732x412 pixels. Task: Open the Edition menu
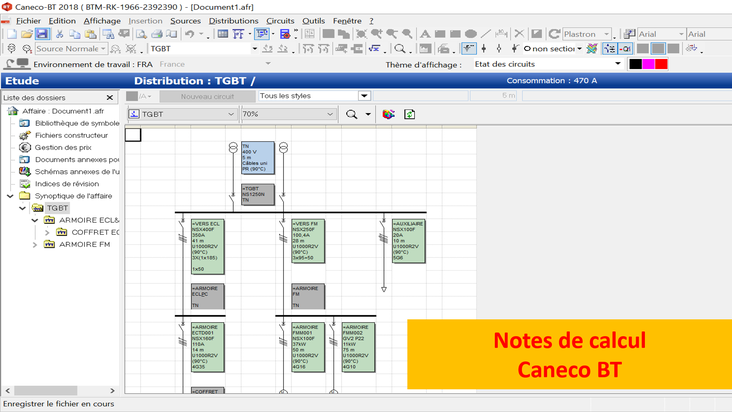click(62, 21)
